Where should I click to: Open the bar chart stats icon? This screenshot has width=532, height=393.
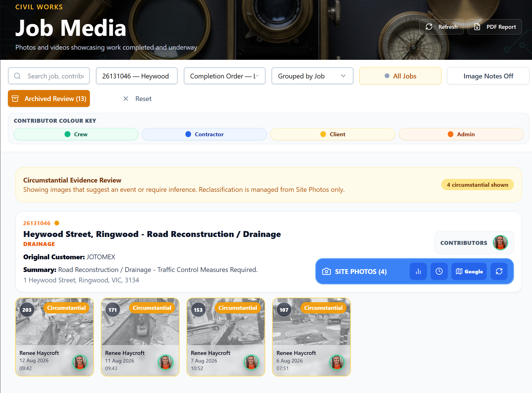[418, 271]
